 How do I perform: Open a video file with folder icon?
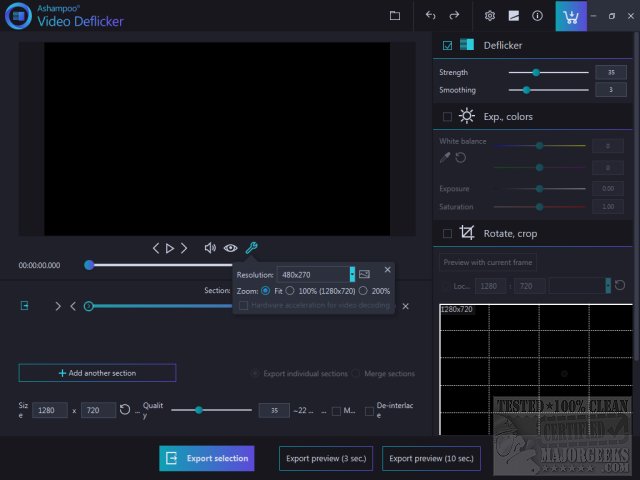coord(395,16)
